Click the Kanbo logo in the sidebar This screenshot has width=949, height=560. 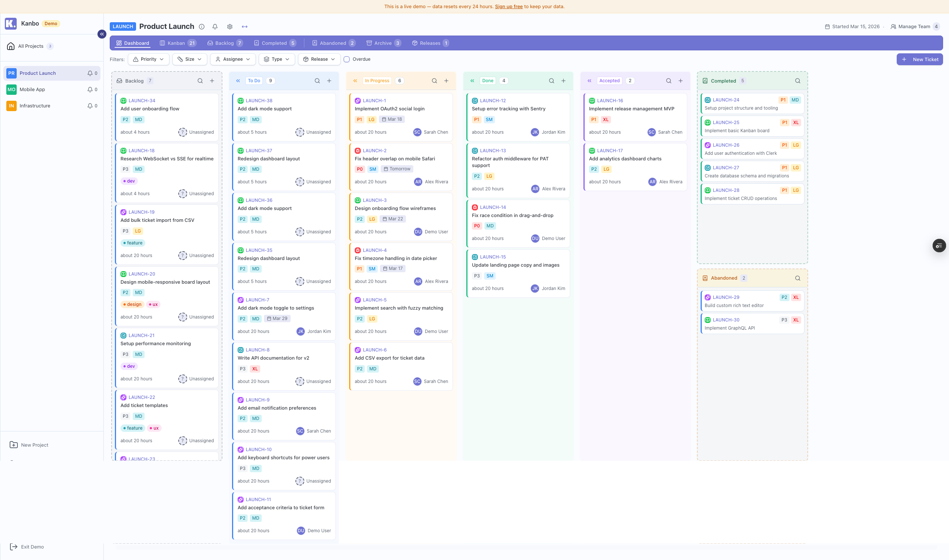(10, 23)
